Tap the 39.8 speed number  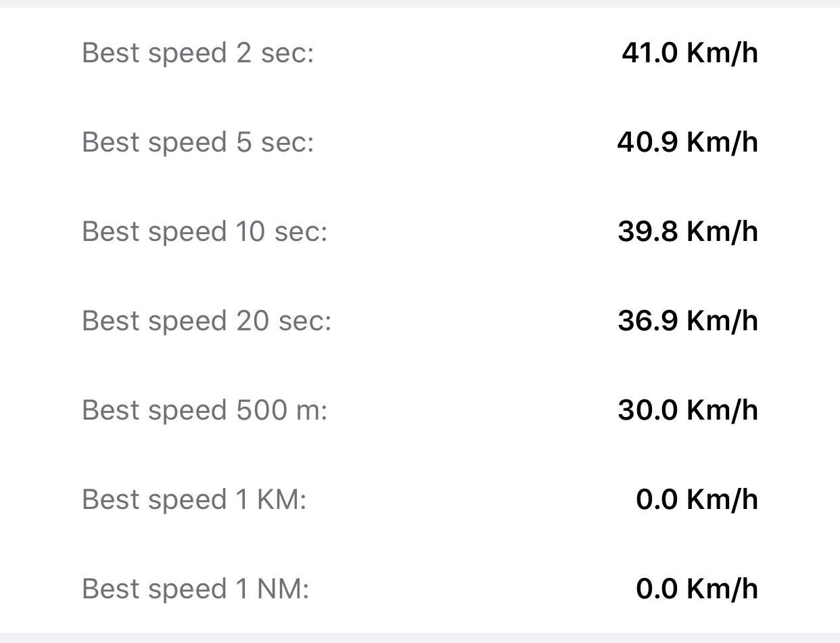[x=647, y=231]
